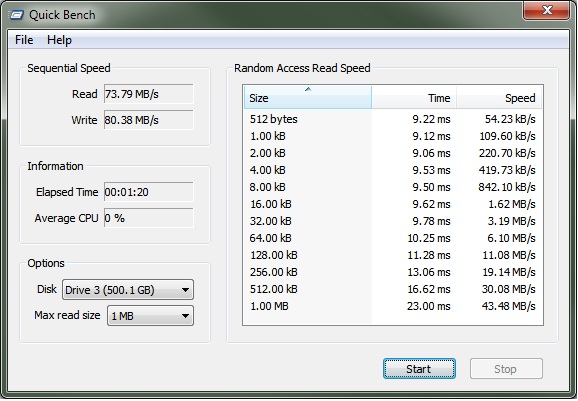Select the 512.00 kB row
The height and width of the screenshot is (401, 578).
pos(393,289)
